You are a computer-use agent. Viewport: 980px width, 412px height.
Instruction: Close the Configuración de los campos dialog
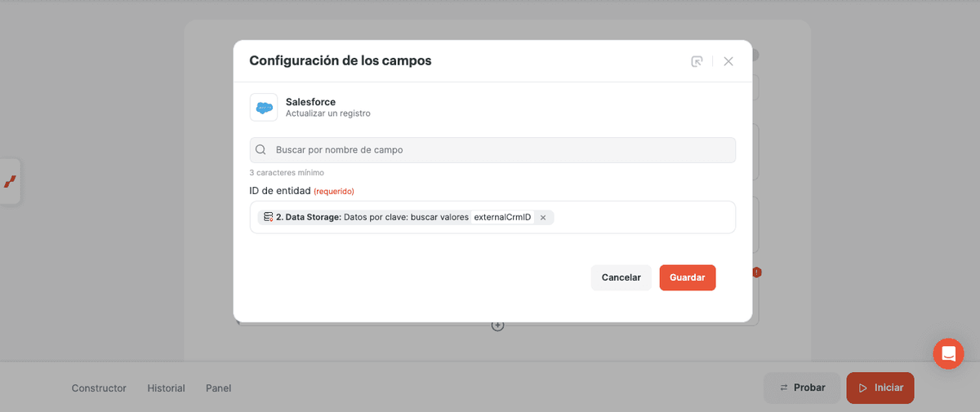[728, 61]
